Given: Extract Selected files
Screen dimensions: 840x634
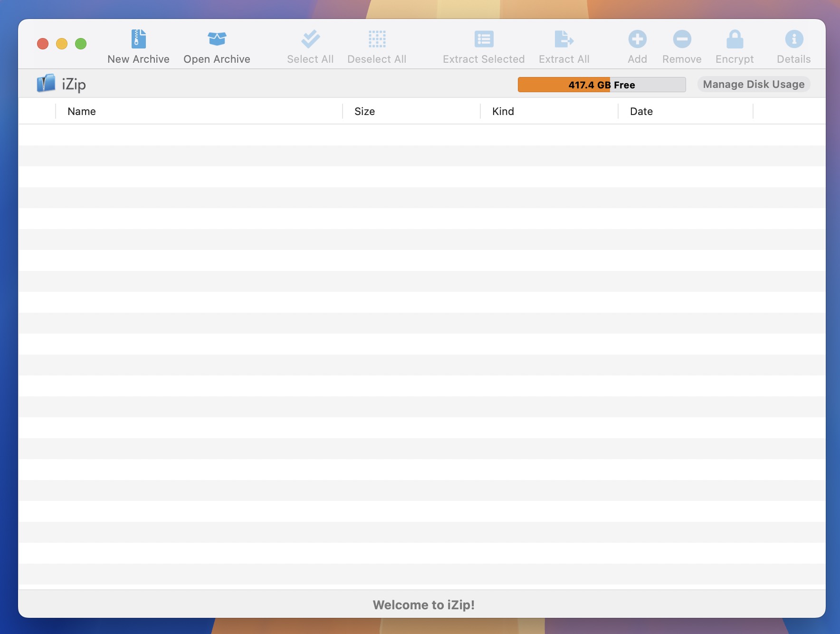Looking at the screenshot, I should point(483,45).
